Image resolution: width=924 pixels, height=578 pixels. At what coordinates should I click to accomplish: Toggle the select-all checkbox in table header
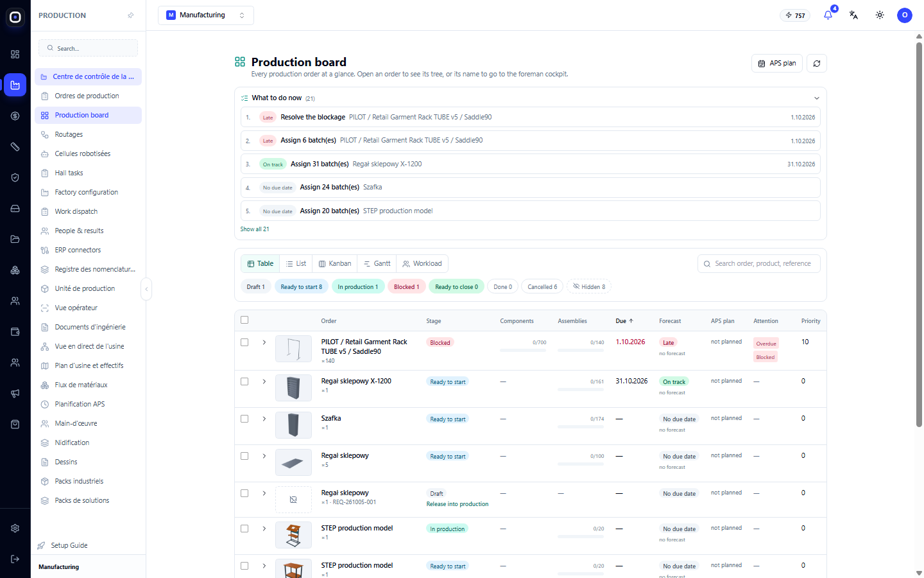coord(244,320)
